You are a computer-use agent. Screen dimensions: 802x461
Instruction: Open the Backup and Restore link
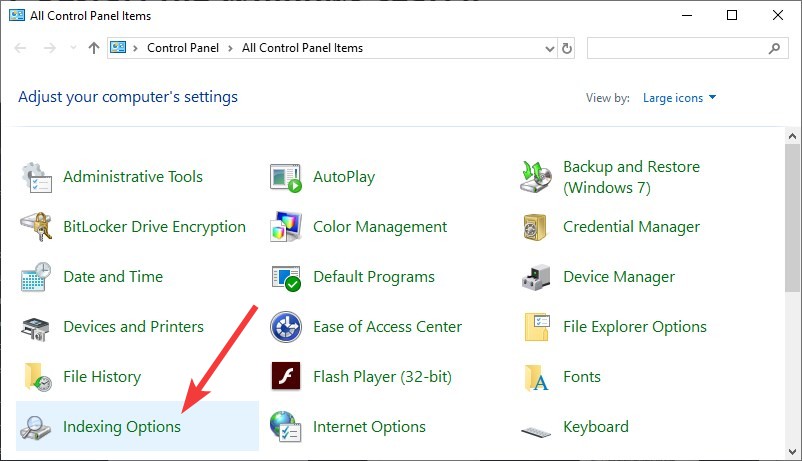coord(631,177)
